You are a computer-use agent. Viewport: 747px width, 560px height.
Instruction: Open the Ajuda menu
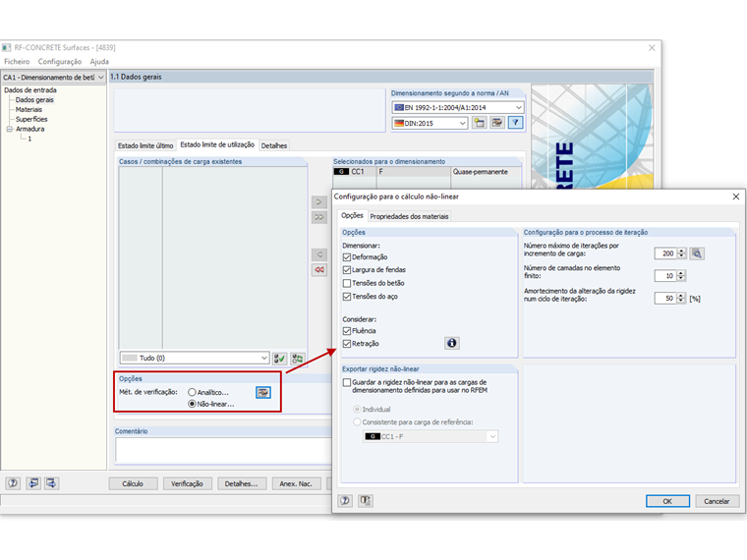(x=99, y=62)
